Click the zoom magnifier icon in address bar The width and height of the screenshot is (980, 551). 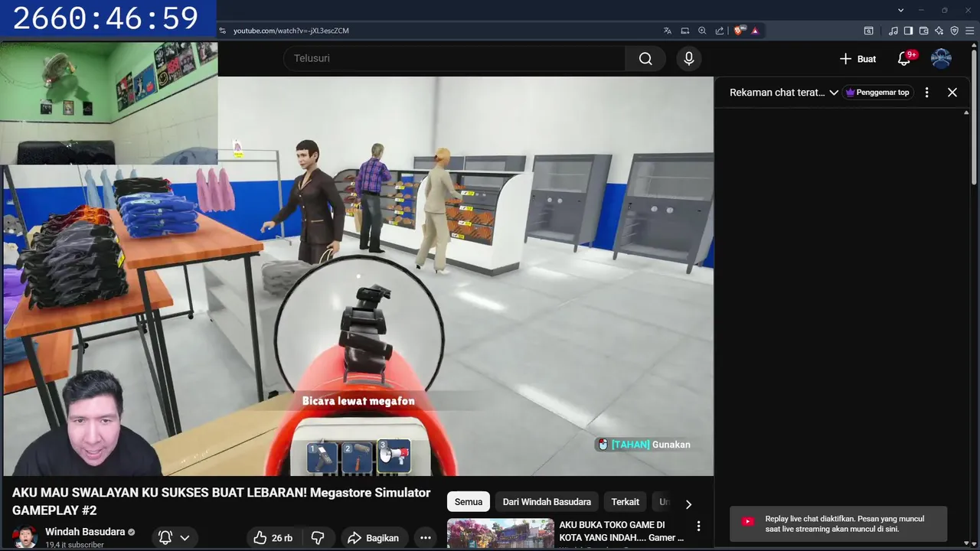(x=702, y=31)
